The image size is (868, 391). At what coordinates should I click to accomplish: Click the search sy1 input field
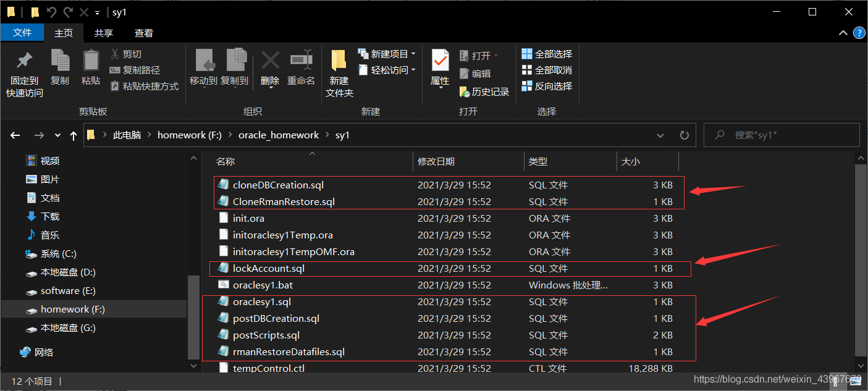(x=782, y=135)
